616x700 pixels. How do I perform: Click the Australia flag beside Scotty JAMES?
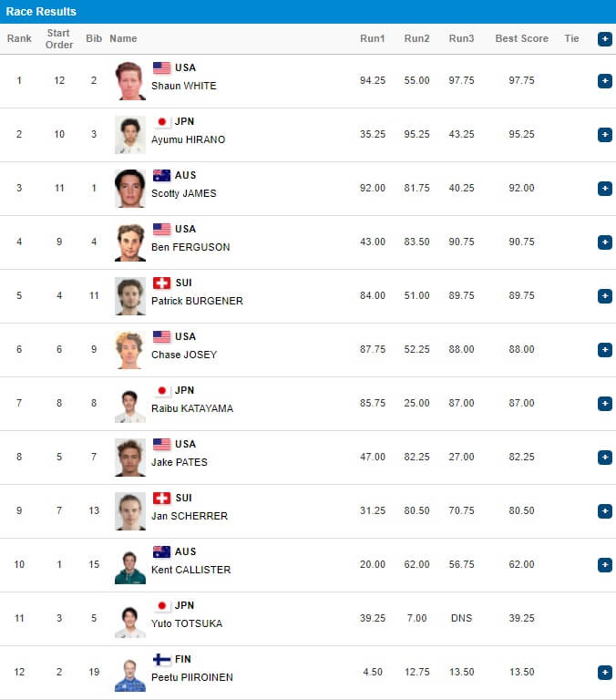point(161,175)
